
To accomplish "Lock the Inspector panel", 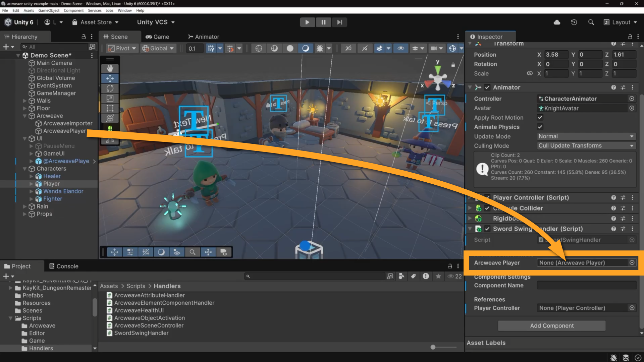I will coord(630,37).
